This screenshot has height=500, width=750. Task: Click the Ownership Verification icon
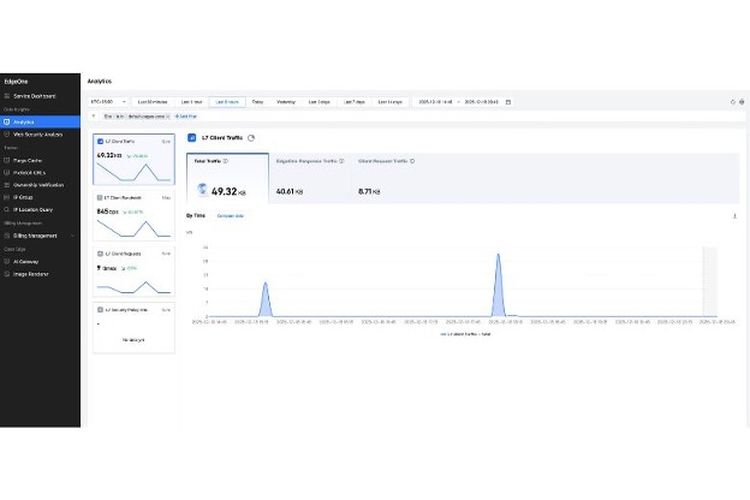(x=7, y=185)
